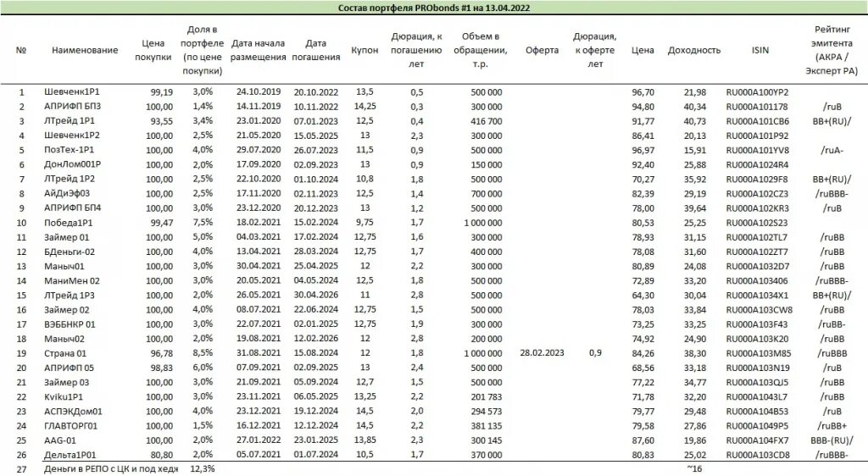
Task: Click the cell 'АПРИФП БП3'
Action: tap(73, 106)
